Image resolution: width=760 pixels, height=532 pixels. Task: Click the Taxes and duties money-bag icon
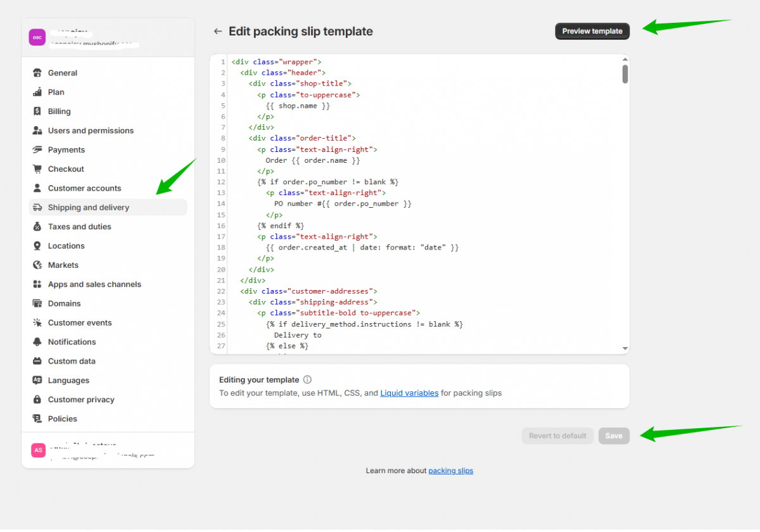pos(37,226)
